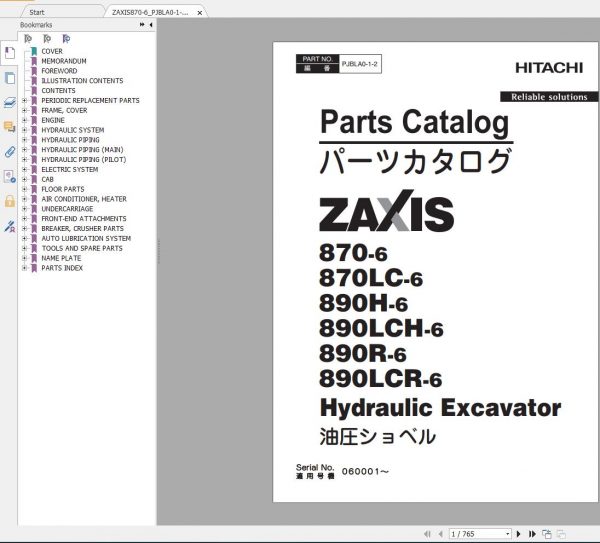Viewport: 600px width, 543px height.
Task: Expand UNDERCARRIAGE bookmark
Action: tap(24, 209)
